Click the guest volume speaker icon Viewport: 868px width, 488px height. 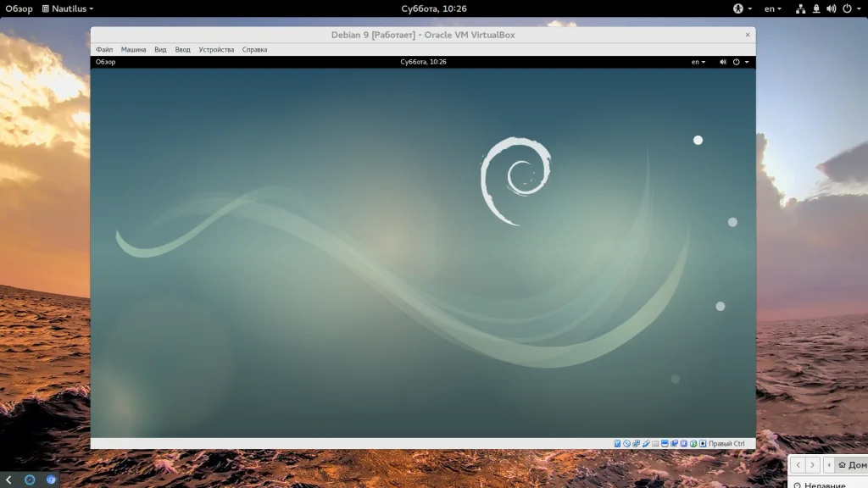[x=723, y=62]
